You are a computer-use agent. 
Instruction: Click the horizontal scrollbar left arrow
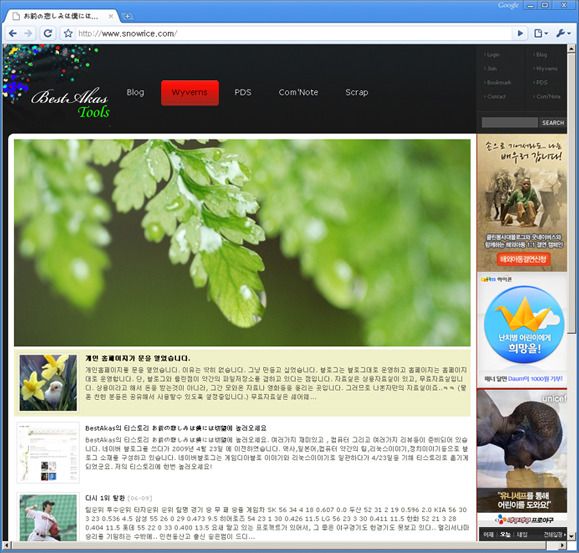[7, 545]
